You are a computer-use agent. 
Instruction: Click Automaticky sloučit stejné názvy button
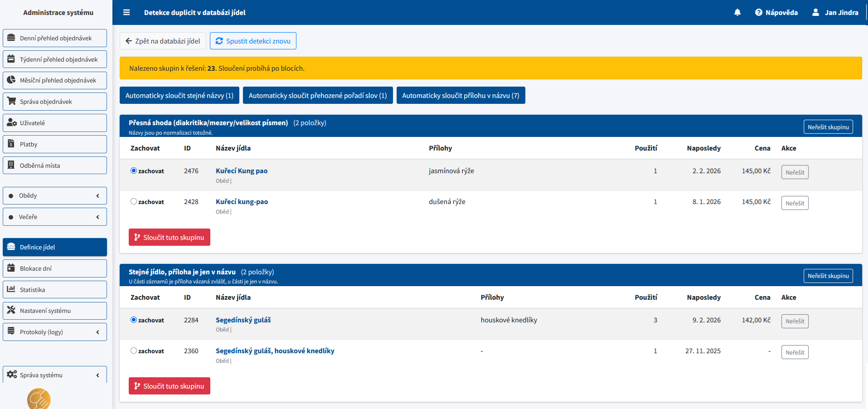pyautogui.click(x=179, y=95)
